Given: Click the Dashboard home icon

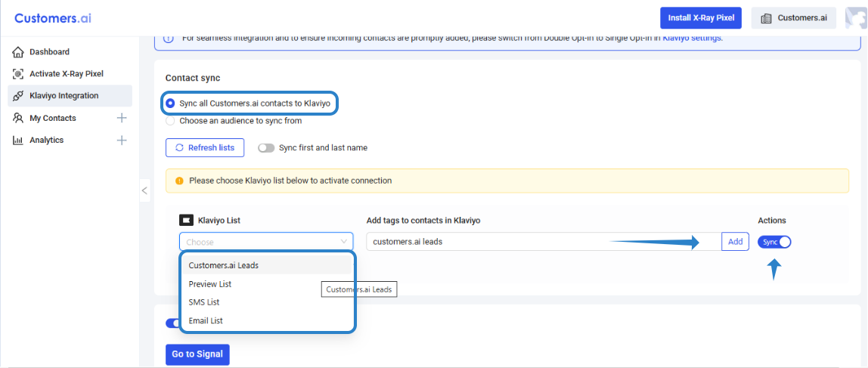Looking at the screenshot, I should [x=18, y=52].
